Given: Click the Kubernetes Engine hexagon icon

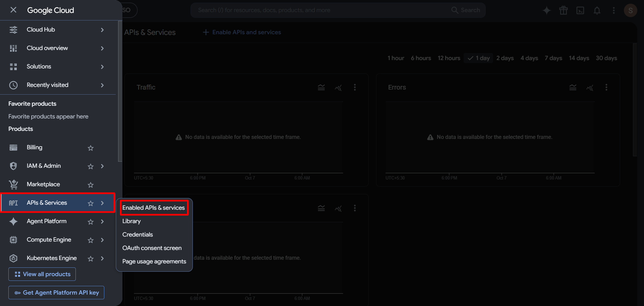Looking at the screenshot, I should pyautogui.click(x=13, y=258).
